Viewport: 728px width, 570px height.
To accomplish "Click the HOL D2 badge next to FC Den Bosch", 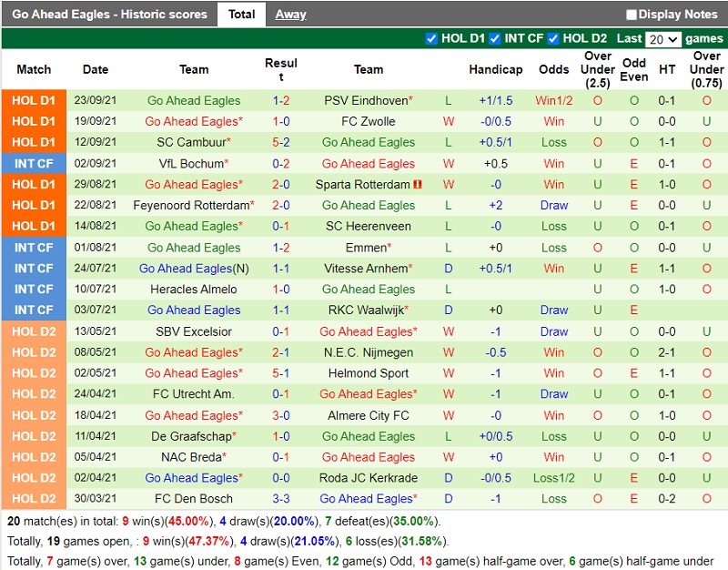I will tap(35, 499).
